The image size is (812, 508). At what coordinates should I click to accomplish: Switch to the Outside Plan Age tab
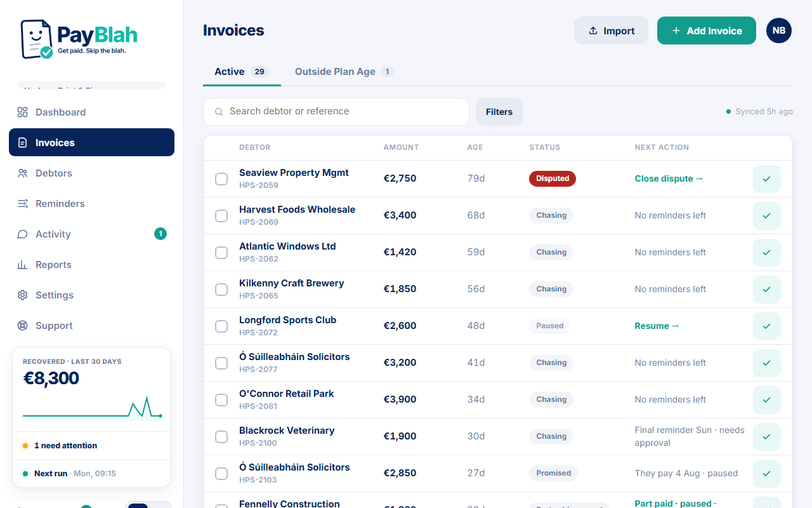pos(344,72)
